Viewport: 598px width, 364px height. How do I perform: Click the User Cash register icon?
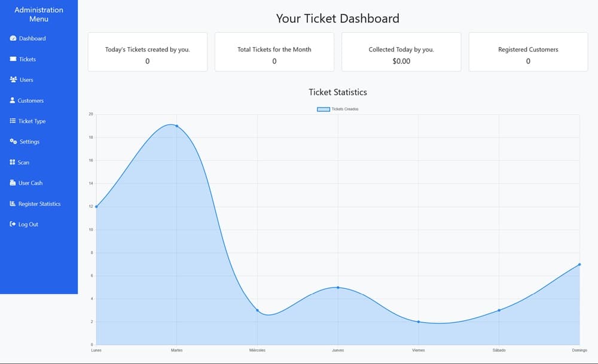13,183
